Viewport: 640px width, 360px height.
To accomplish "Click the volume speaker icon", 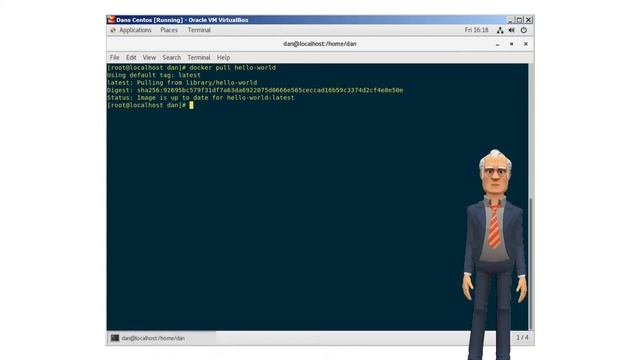I will point(511,30).
